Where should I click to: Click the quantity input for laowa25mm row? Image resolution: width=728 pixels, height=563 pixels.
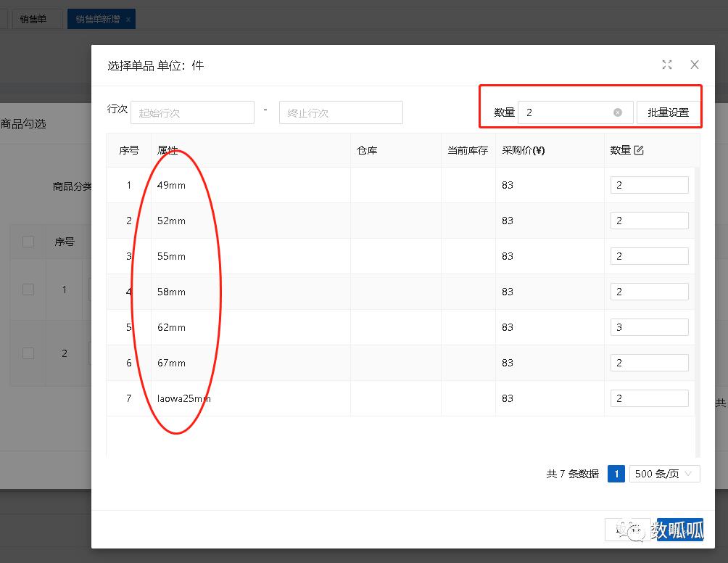click(x=649, y=398)
